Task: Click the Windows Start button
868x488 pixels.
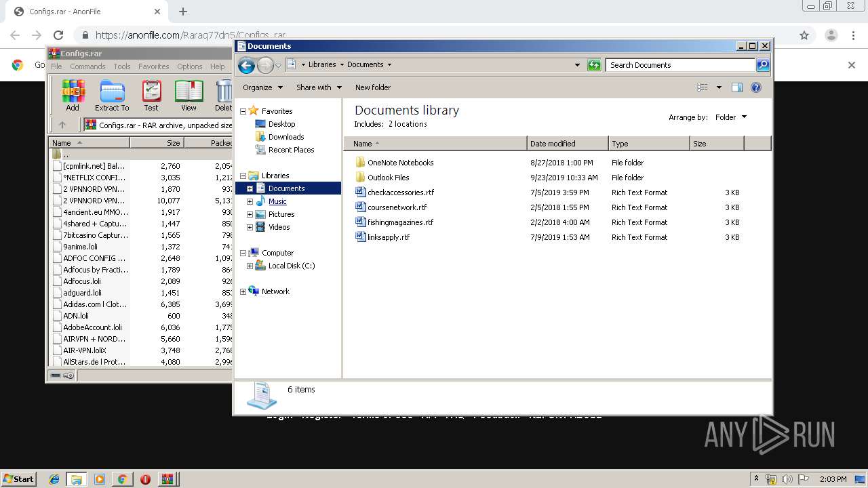Action: 19,479
